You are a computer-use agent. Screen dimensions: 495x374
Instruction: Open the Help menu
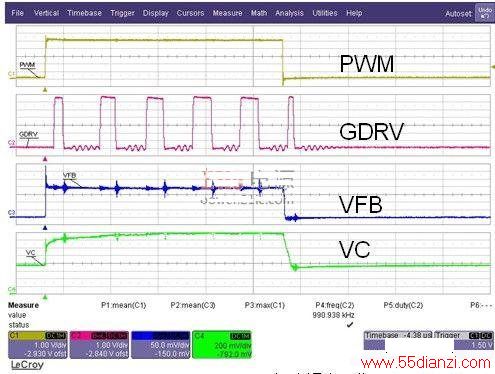tap(354, 13)
